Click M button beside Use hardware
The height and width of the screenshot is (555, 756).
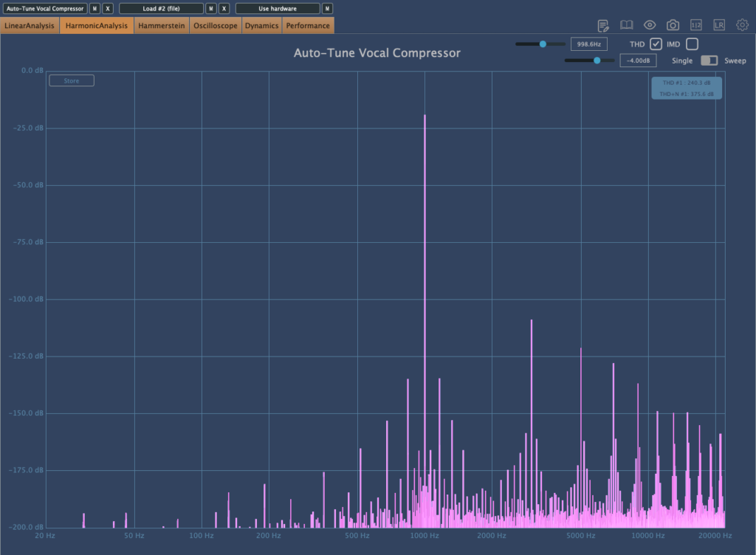point(327,9)
